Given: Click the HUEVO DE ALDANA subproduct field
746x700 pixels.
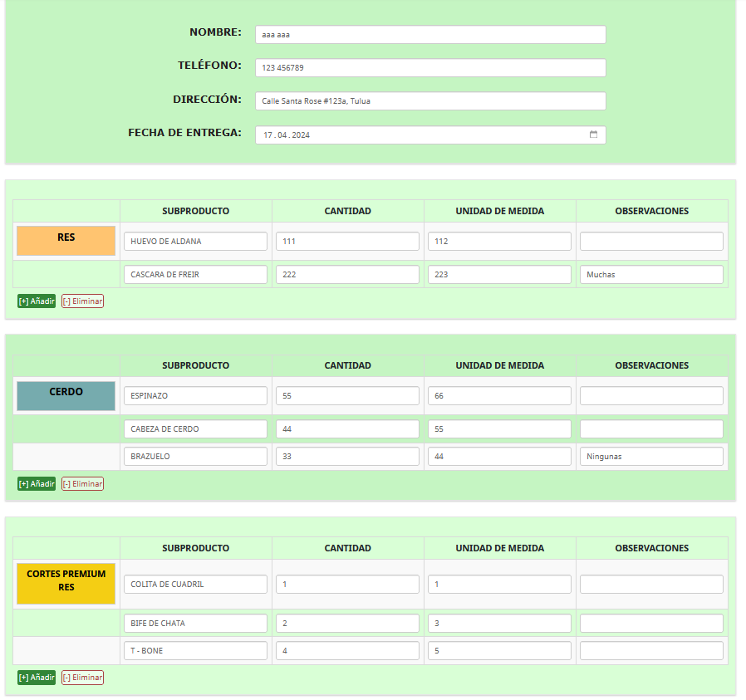Looking at the screenshot, I should pos(195,242).
